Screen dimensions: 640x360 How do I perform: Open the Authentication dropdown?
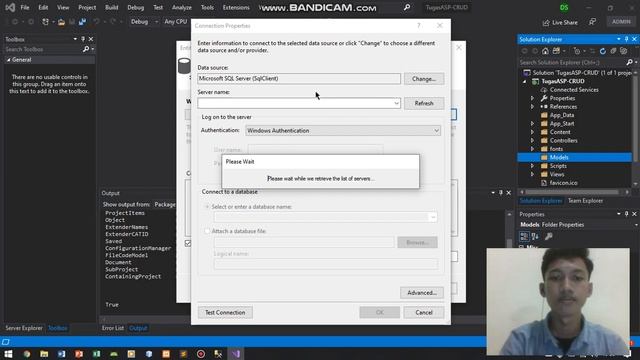[436, 131]
